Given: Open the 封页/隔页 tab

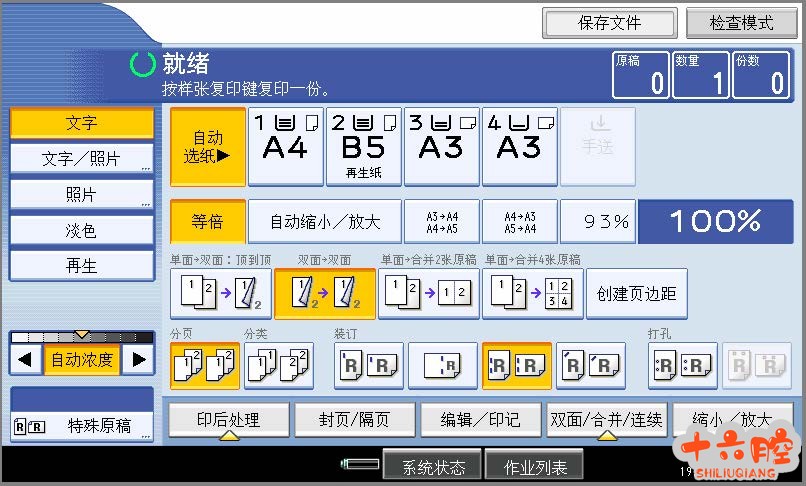Looking at the screenshot, I should coord(355,420).
